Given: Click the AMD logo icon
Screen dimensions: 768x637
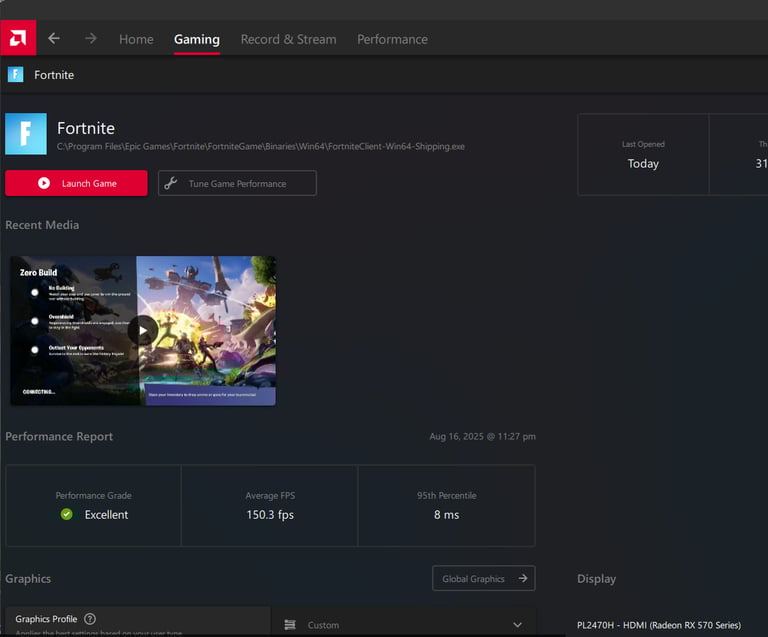Looking at the screenshot, I should tap(18, 38).
